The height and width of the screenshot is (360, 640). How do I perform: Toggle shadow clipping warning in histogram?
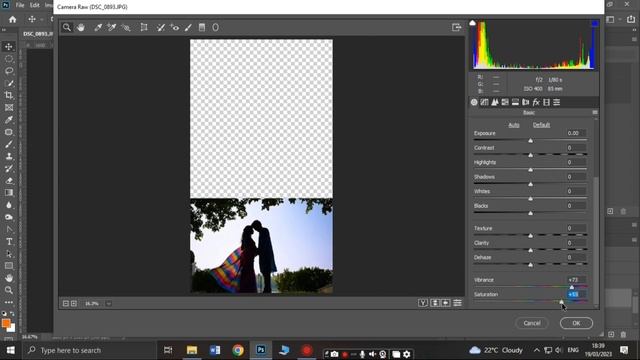click(473, 23)
